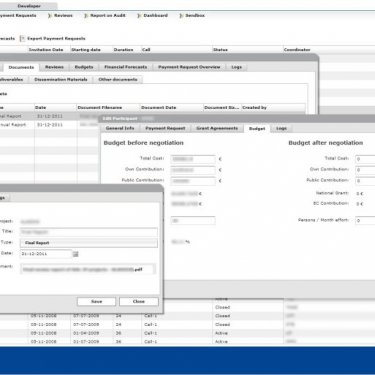Select the Dissemination Materials sub-tab
This screenshot has width=375, height=375.
click(x=61, y=80)
